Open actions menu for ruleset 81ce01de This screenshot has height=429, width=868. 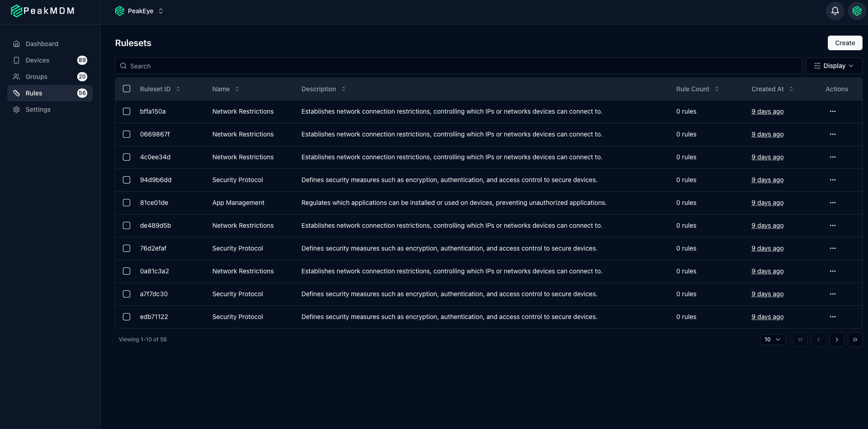coord(833,203)
